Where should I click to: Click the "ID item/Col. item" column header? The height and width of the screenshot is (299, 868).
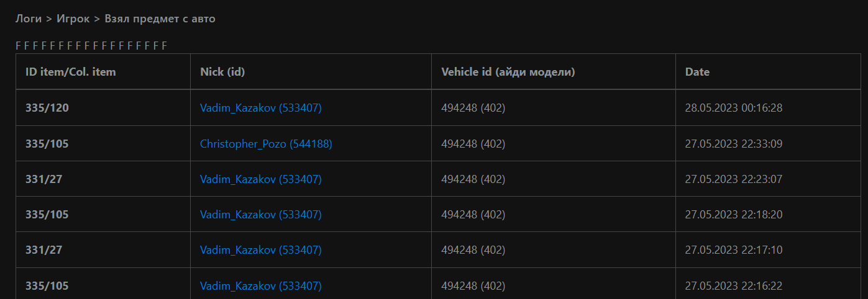[70, 72]
